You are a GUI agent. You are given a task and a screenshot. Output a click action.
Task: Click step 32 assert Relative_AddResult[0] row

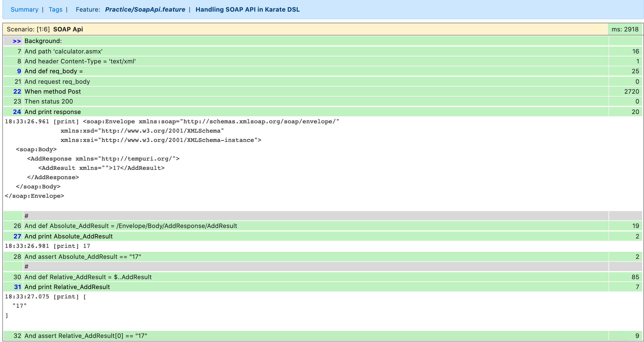(x=86, y=336)
